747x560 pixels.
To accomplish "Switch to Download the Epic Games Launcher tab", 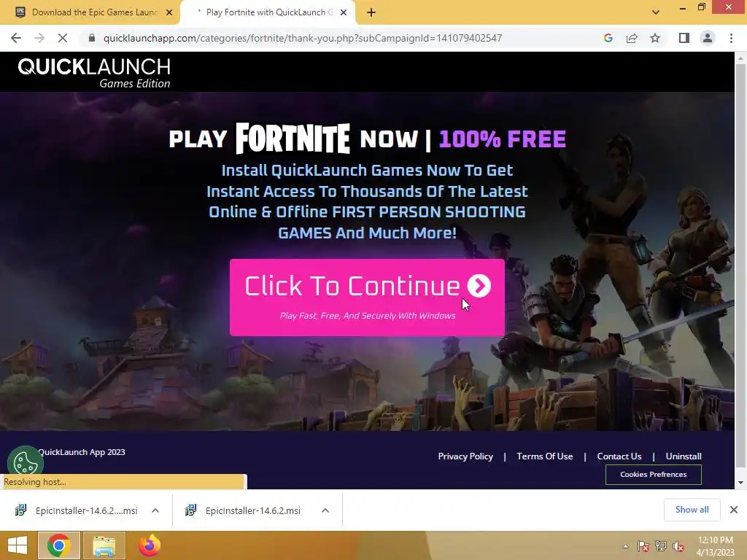I will pyautogui.click(x=90, y=12).
